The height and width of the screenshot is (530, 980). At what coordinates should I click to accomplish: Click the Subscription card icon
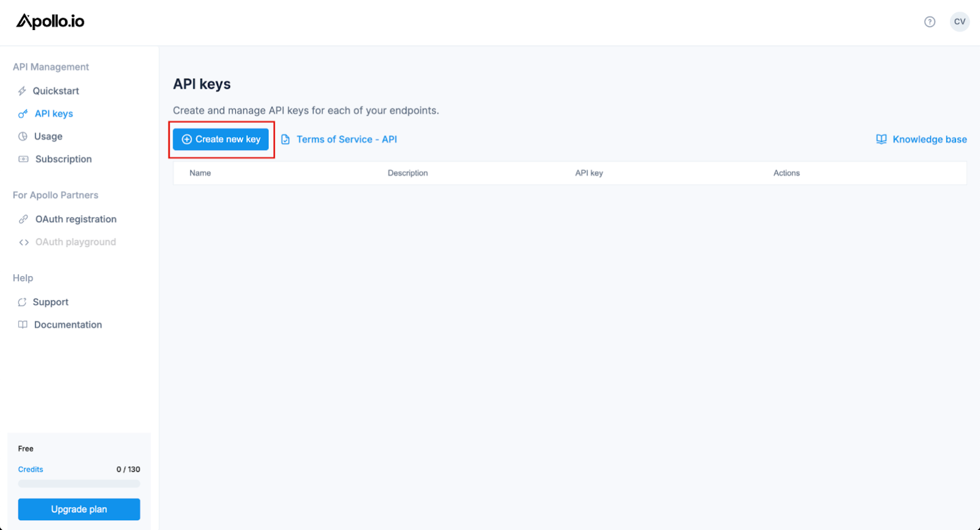click(x=23, y=159)
